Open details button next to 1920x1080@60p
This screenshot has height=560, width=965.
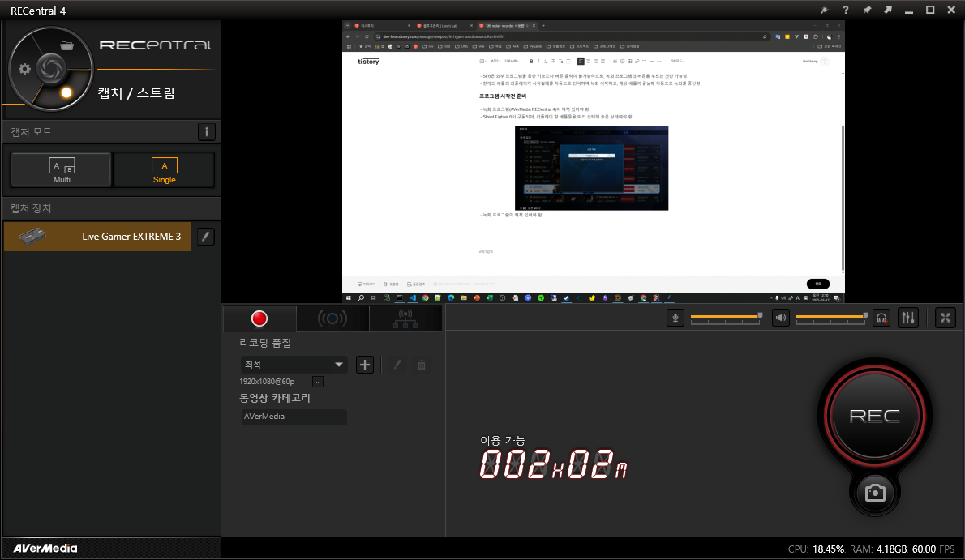(318, 382)
